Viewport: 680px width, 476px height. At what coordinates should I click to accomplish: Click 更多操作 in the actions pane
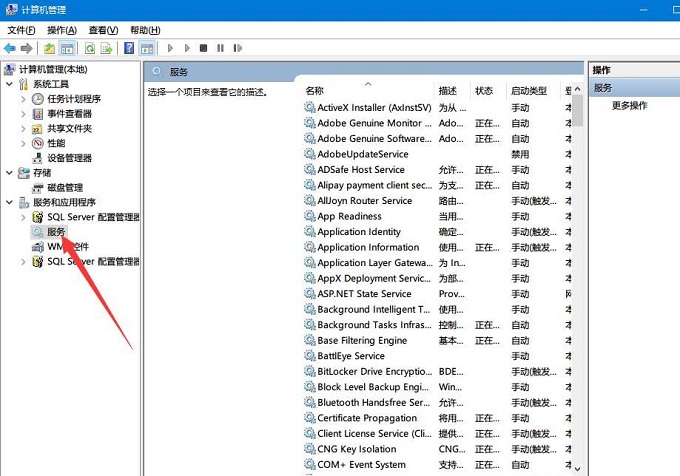[630, 106]
